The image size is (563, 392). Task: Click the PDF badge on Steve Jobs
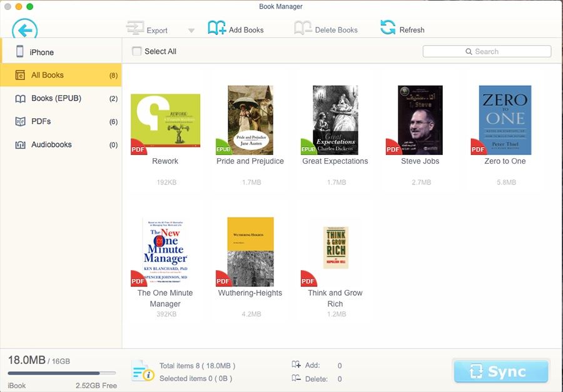[x=393, y=148]
